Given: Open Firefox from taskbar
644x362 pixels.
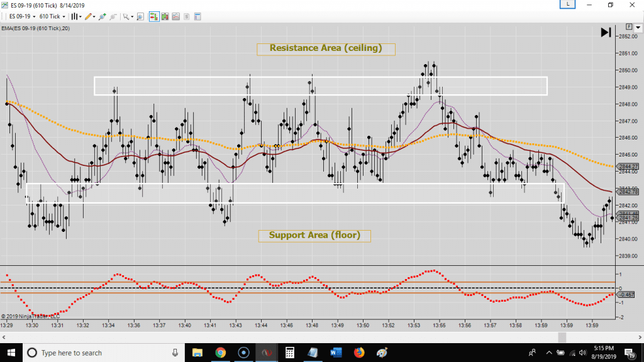Looking at the screenshot, I should click(x=359, y=353).
